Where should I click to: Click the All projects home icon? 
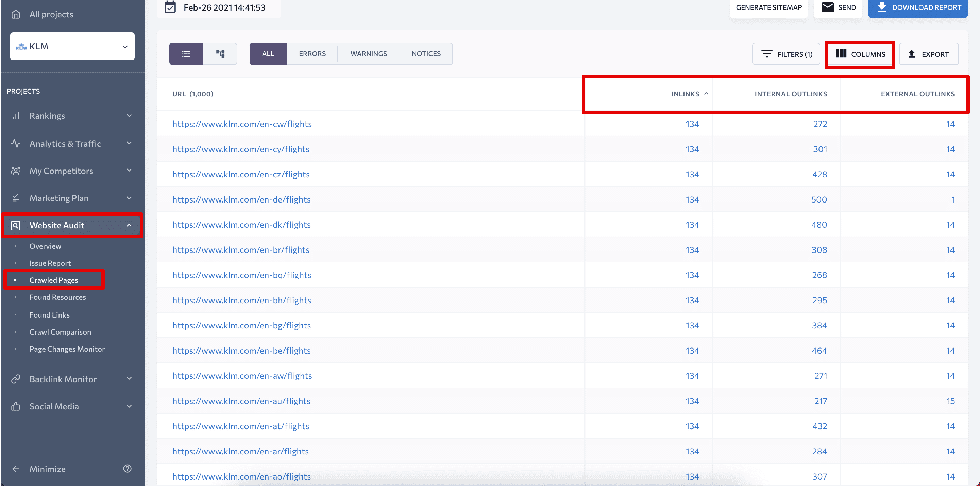click(16, 15)
